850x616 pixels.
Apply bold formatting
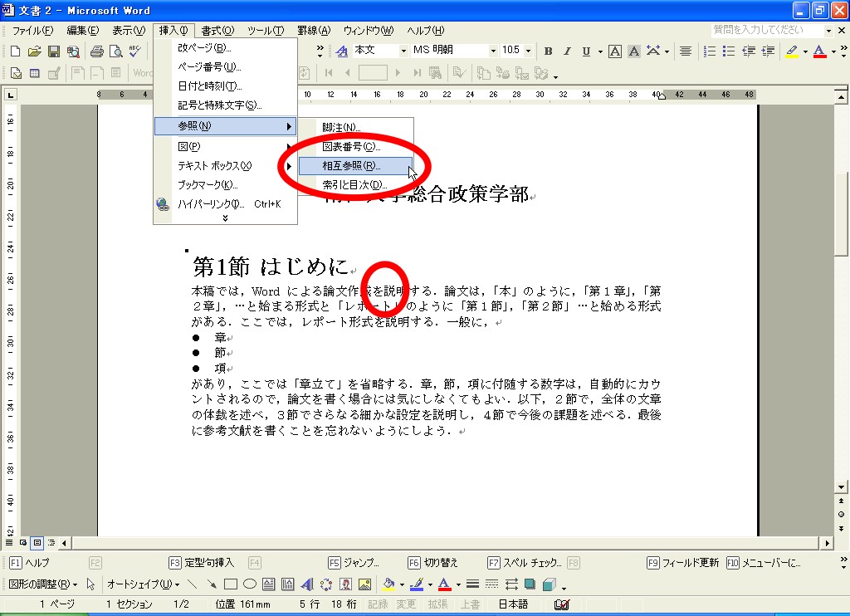548,51
